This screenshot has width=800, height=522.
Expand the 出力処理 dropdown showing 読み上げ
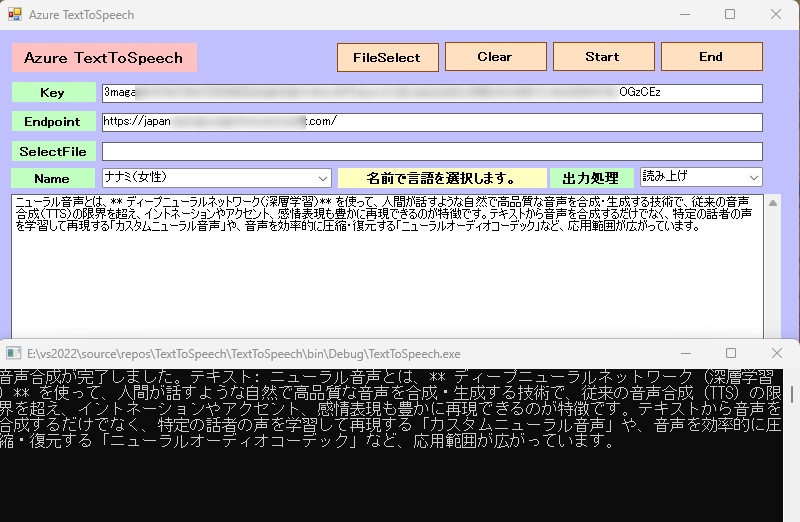(x=701, y=177)
